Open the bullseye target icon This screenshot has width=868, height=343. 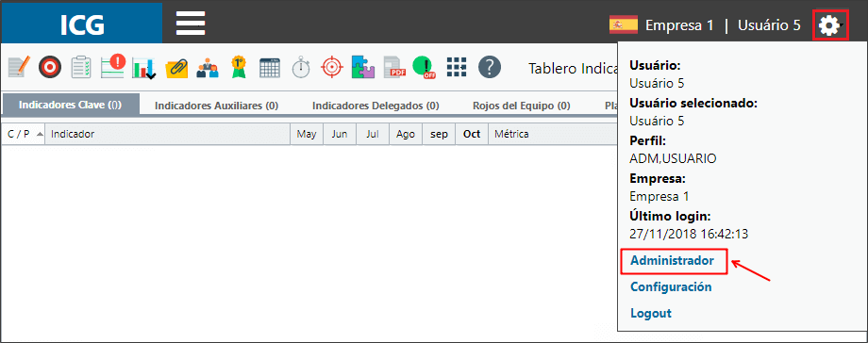[49, 68]
